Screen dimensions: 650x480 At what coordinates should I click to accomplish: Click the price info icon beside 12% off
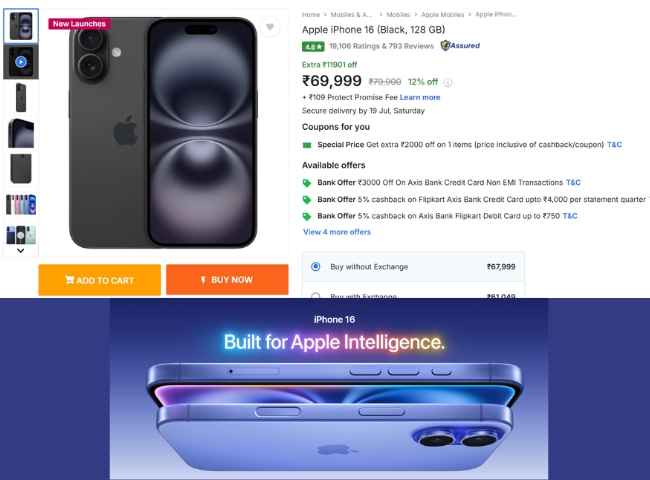pyautogui.click(x=448, y=82)
